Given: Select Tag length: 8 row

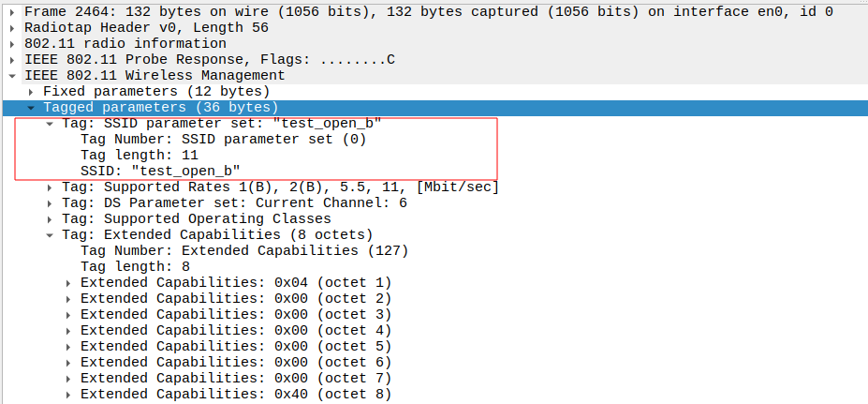Looking at the screenshot, I should [135, 267].
